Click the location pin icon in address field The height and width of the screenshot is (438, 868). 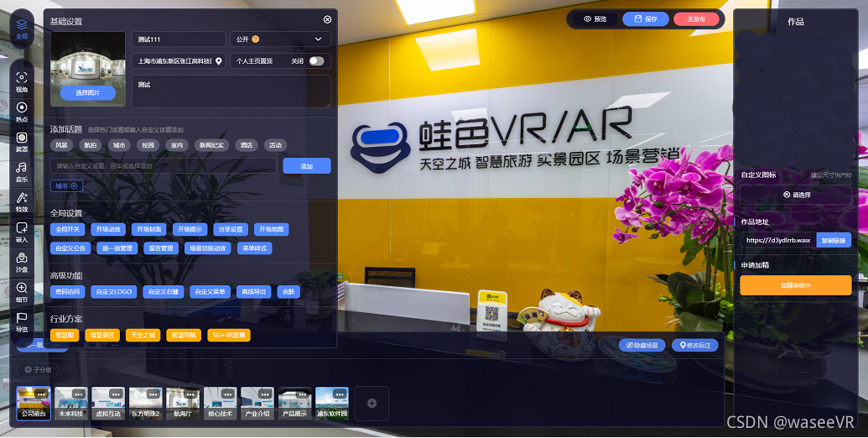[x=219, y=61]
